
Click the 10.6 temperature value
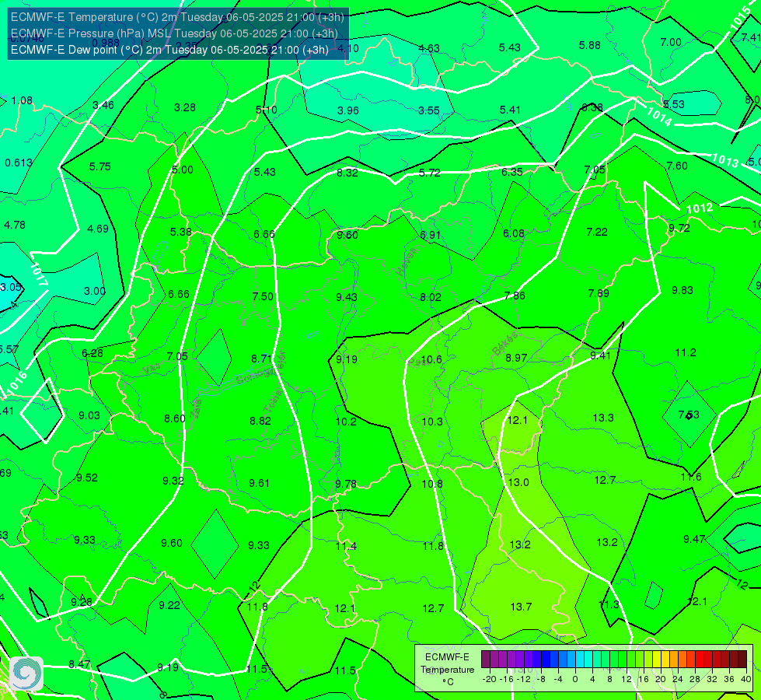tap(431, 359)
